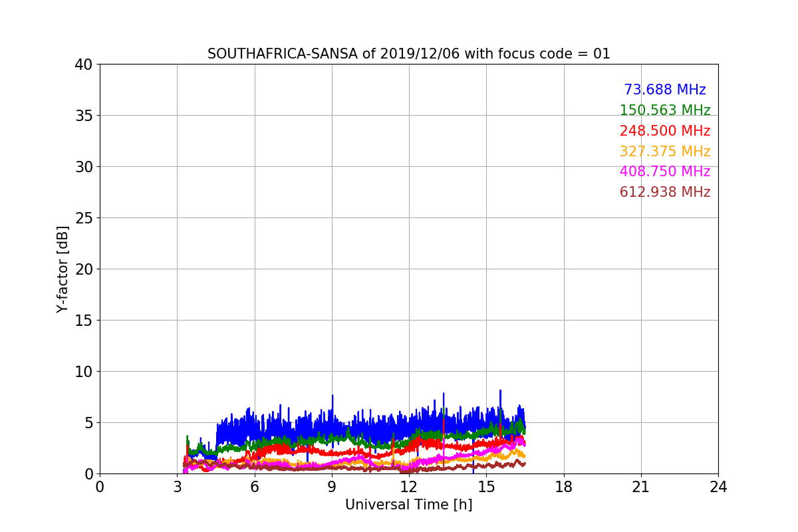Click y-axis tick label 25
This screenshot has width=798, height=532.
84,218
